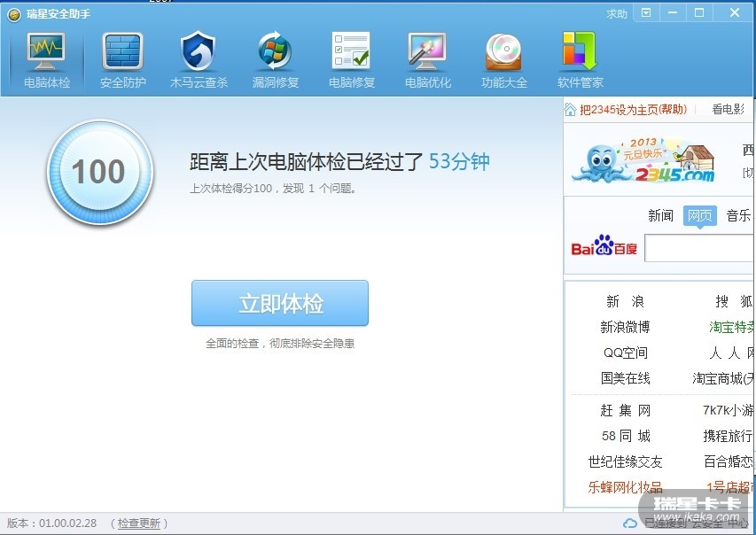This screenshot has width=756, height=535.
Task: Click the 2345.com octopus banner
Action: (643, 160)
